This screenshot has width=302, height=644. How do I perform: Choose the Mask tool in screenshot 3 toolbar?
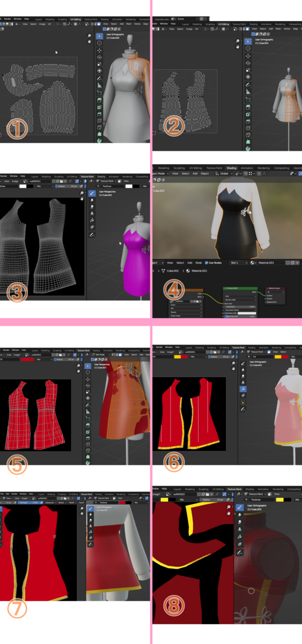tap(92, 228)
